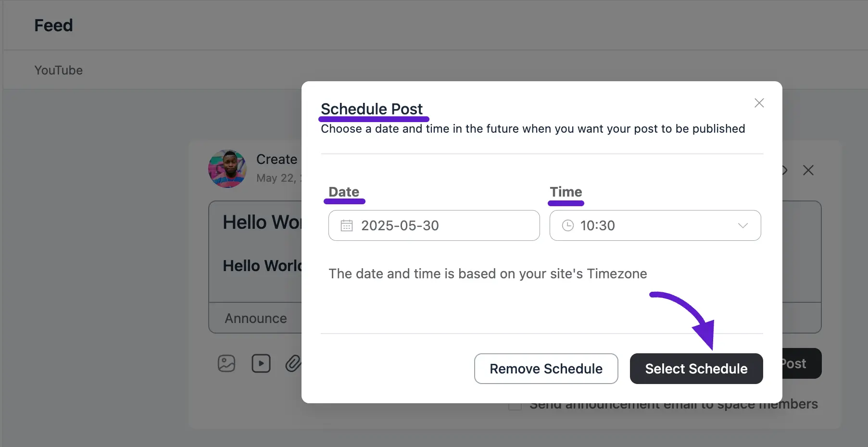Toggle send announcement email checkbox
The height and width of the screenshot is (447, 868).
[515, 406]
